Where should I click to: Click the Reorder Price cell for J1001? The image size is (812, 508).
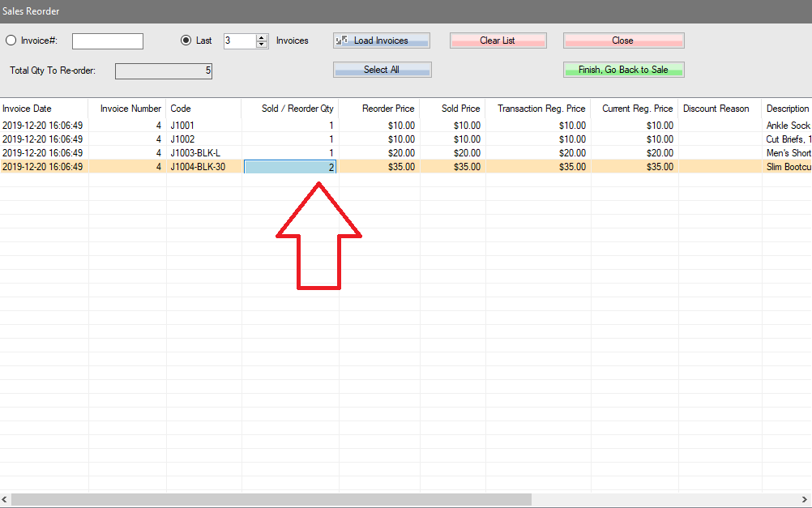click(x=379, y=126)
